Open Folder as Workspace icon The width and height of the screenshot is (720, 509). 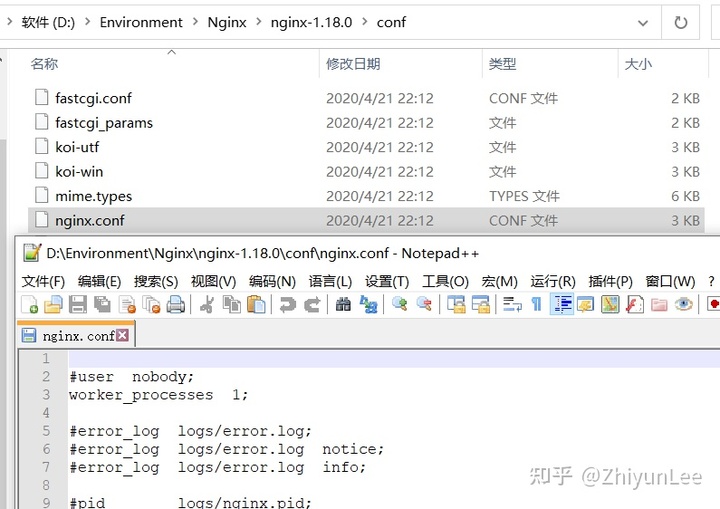point(659,305)
